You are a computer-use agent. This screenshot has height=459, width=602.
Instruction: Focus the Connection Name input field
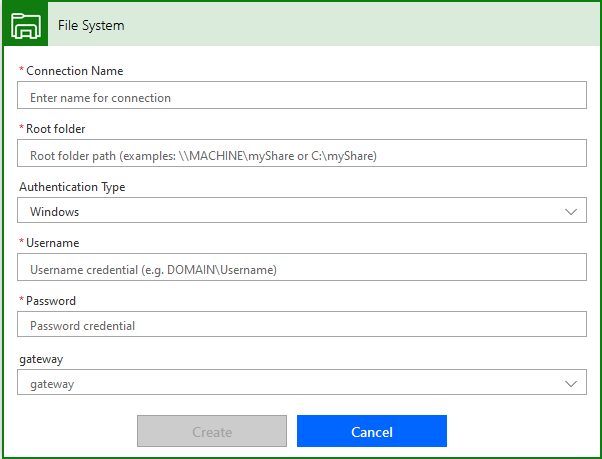click(x=301, y=97)
